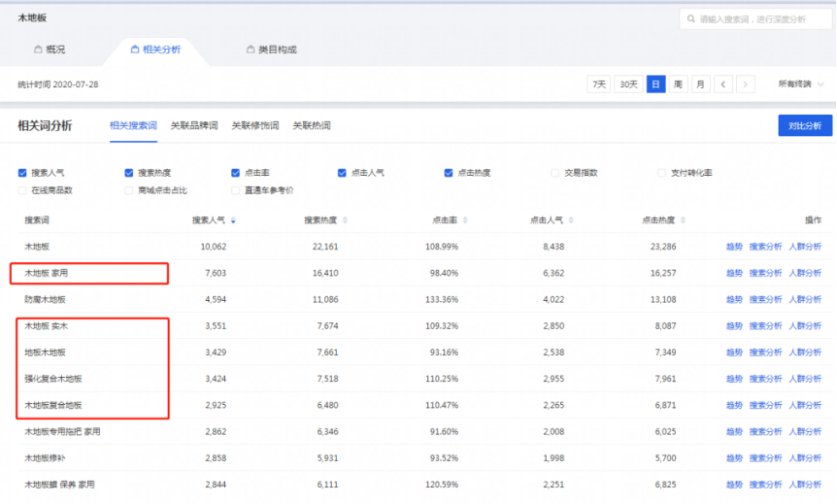The width and height of the screenshot is (837, 504).
Task: Sort by 搜索热度 column arrows
Action: coord(346,220)
